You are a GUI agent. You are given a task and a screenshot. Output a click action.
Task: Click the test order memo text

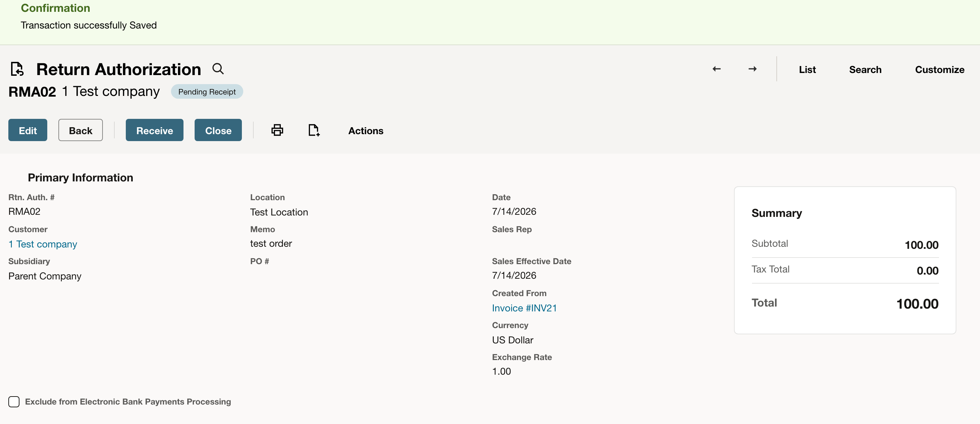pyautogui.click(x=271, y=244)
